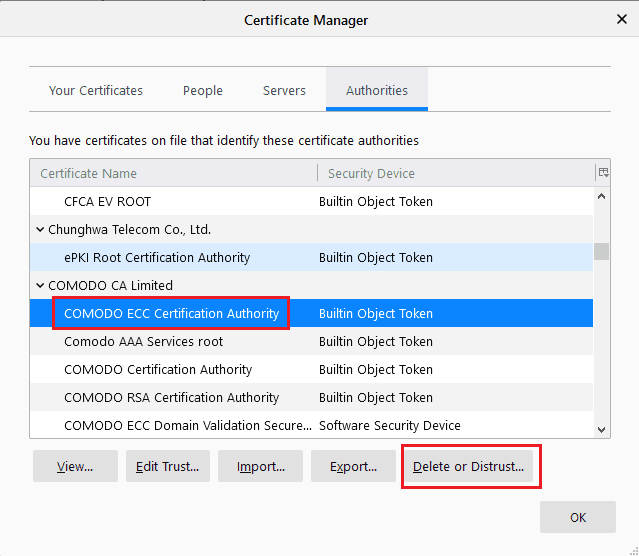Switch to the Your Certificates tab
This screenshot has width=639, height=556.
click(96, 90)
